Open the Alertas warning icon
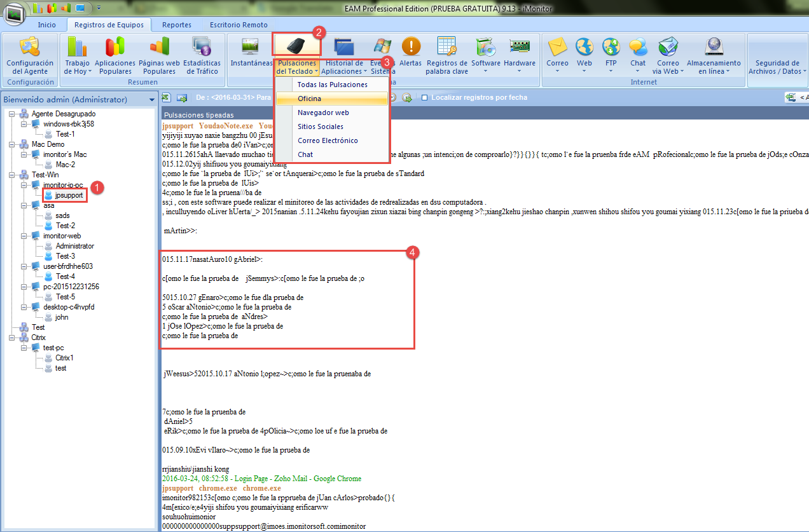The width and height of the screenshot is (809, 532). 410,48
